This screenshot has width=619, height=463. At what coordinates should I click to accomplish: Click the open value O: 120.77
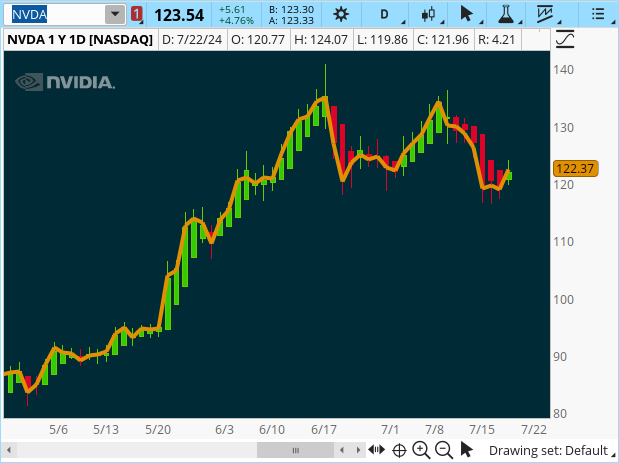[258, 39]
